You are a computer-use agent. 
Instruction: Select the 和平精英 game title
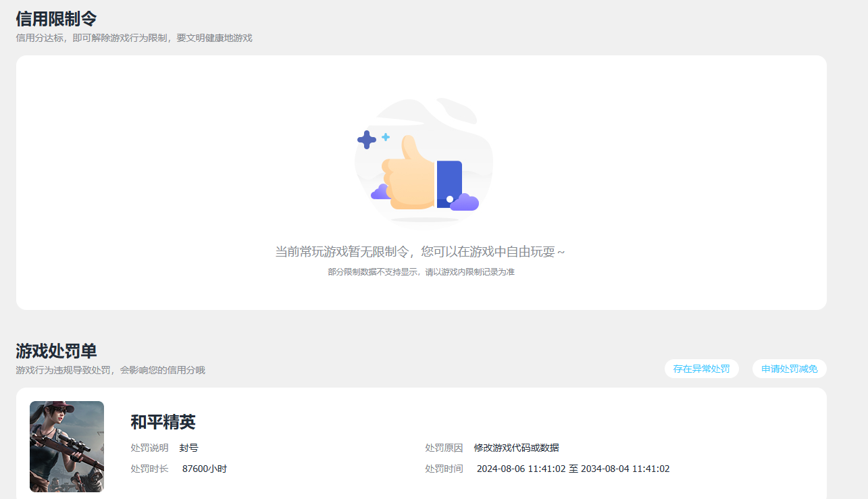click(x=163, y=422)
